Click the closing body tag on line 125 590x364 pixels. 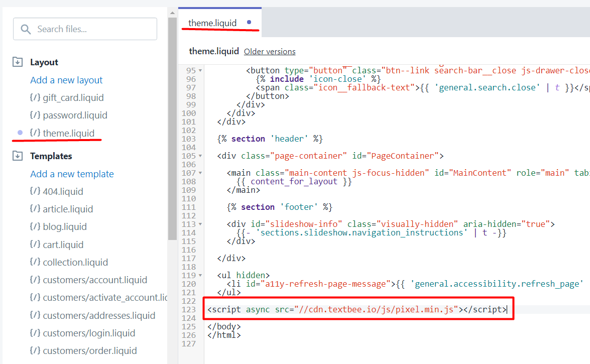224,326
